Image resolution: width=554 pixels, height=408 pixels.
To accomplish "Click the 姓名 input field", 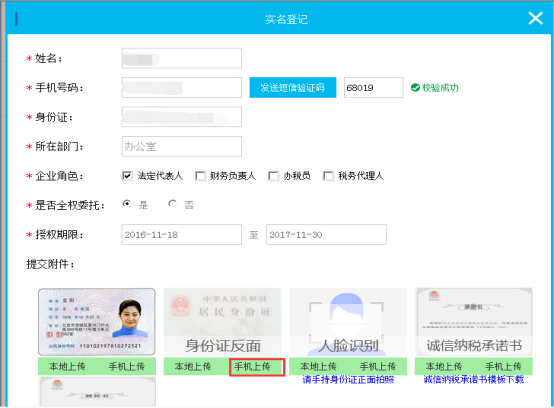I will pyautogui.click(x=182, y=58).
